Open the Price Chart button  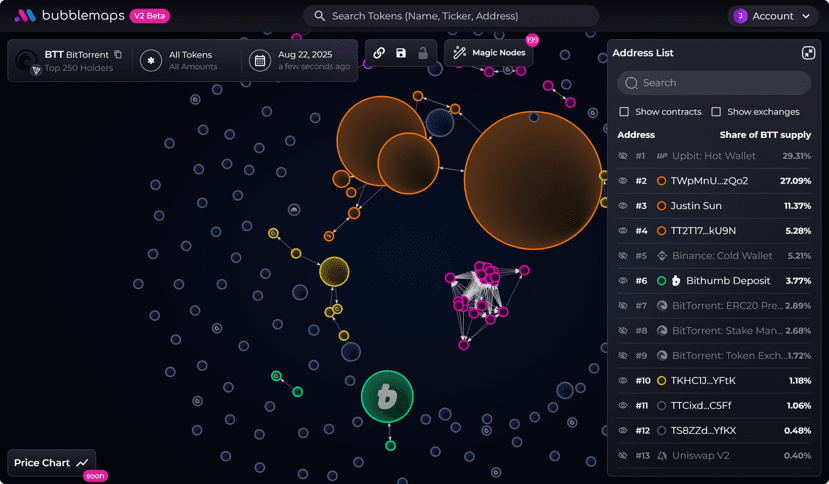coord(51,463)
